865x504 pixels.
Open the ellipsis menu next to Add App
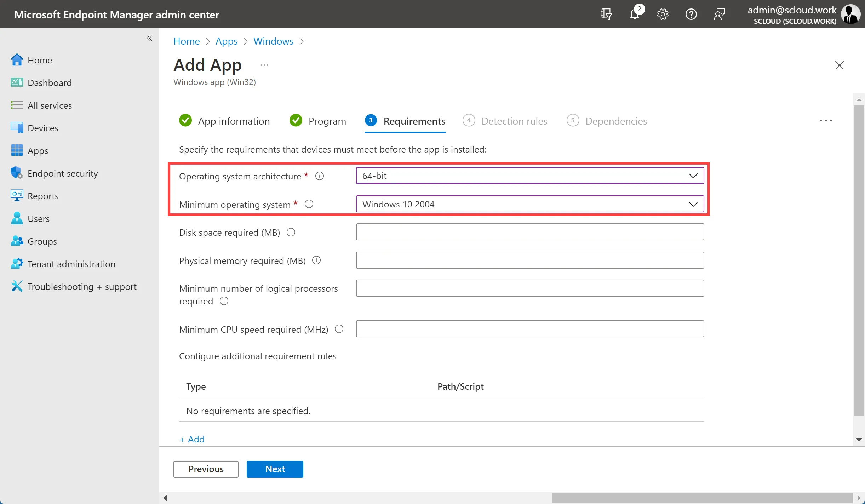click(264, 65)
